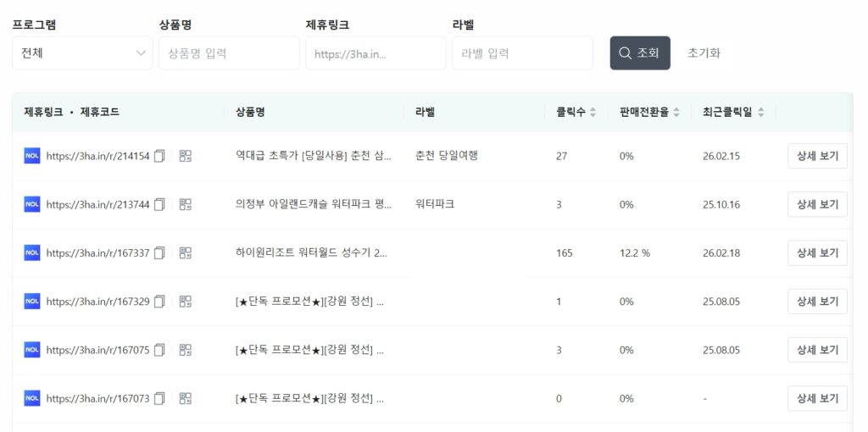Open QR code for link 167329

(x=186, y=301)
